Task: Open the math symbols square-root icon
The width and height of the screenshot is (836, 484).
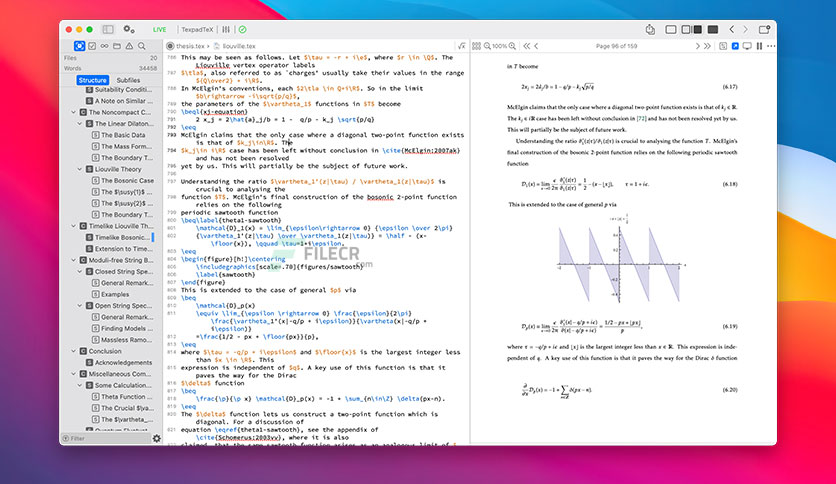Action: tap(461, 46)
